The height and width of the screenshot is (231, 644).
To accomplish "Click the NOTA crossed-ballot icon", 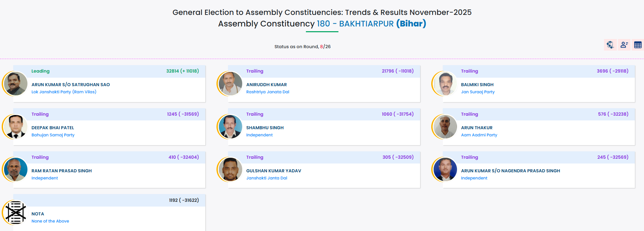I will [x=16, y=213].
